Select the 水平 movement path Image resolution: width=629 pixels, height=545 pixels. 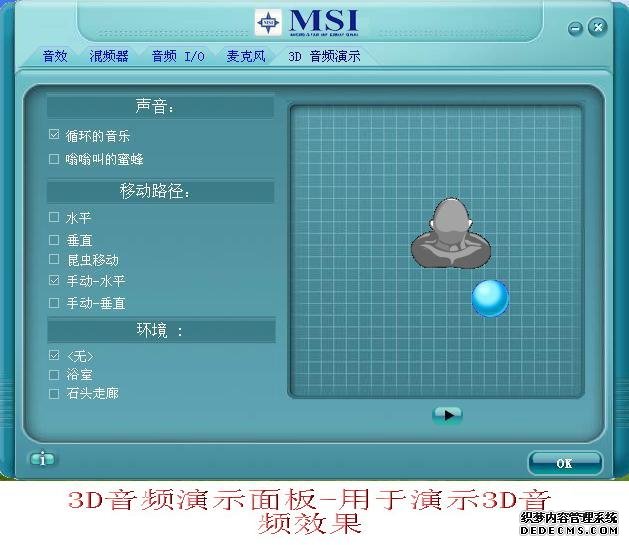[x=54, y=217]
